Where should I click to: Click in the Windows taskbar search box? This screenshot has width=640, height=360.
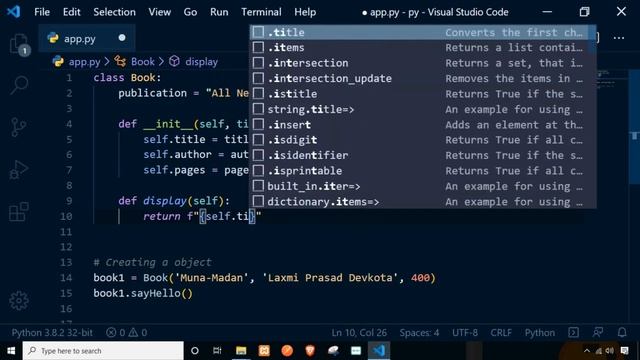tap(103, 351)
